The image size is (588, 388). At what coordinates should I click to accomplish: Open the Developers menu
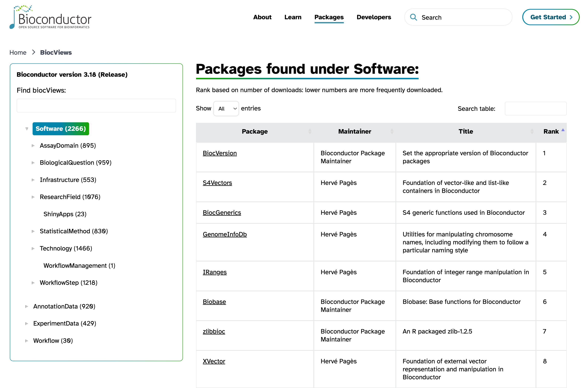[374, 17]
